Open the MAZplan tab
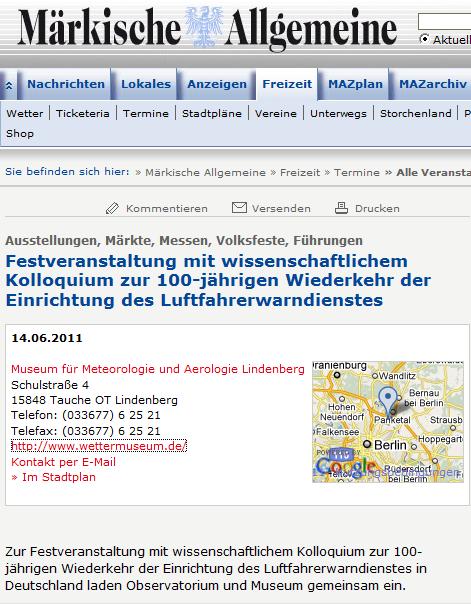The image size is (471, 604). click(355, 84)
